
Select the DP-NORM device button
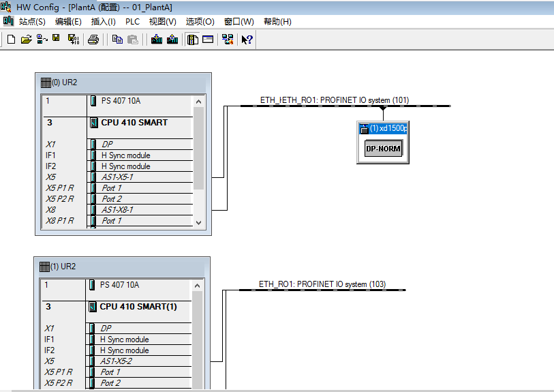[x=383, y=149]
